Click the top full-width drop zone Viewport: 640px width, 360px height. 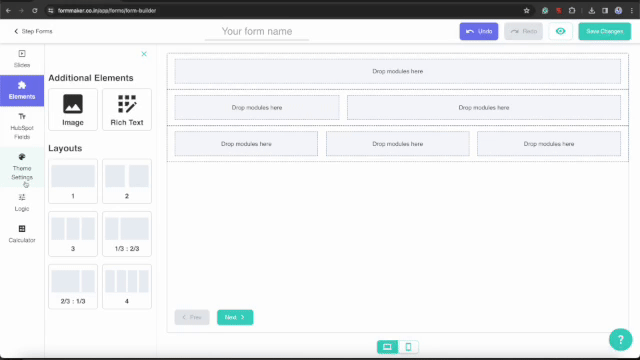click(398, 71)
